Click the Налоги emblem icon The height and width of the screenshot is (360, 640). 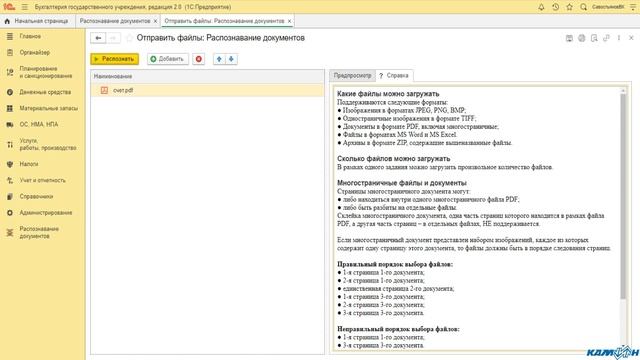click(x=10, y=164)
